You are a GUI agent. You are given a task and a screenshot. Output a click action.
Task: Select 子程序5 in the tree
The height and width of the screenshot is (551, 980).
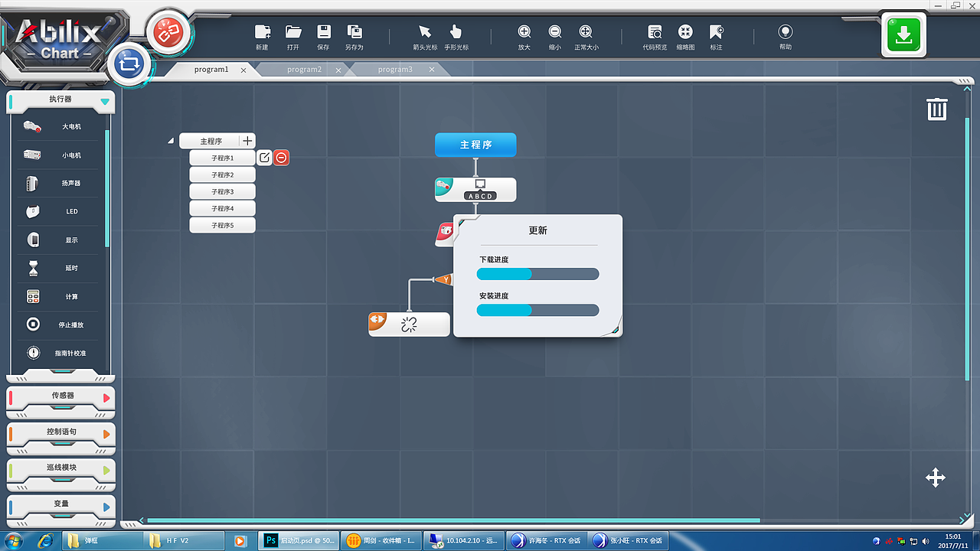coord(222,225)
